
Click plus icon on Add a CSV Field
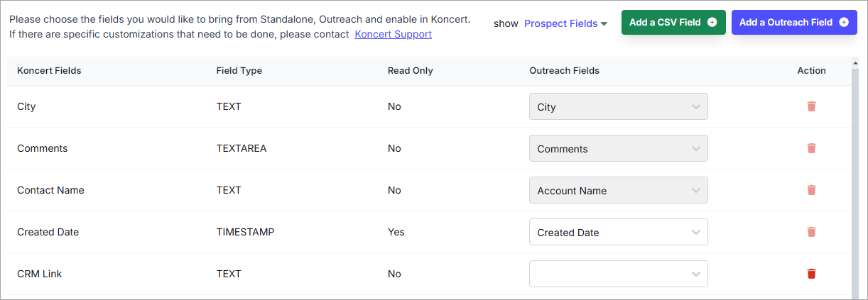tap(712, 22)
